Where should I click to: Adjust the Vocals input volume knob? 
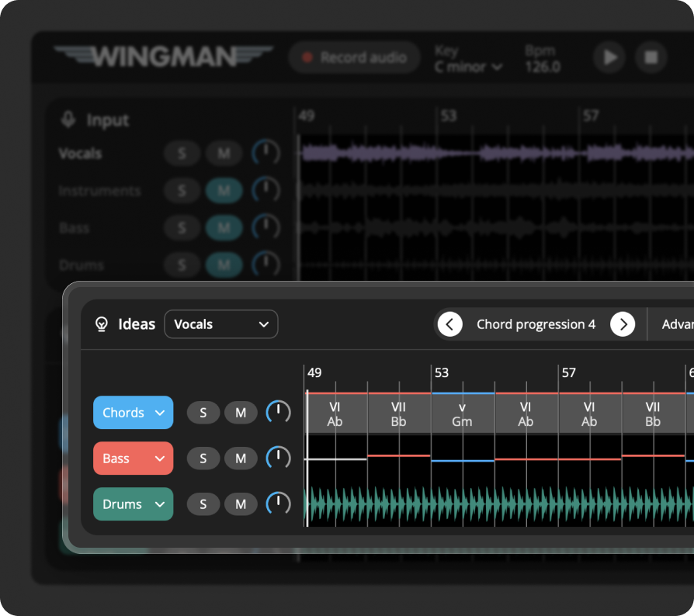(x=266, y=154)
